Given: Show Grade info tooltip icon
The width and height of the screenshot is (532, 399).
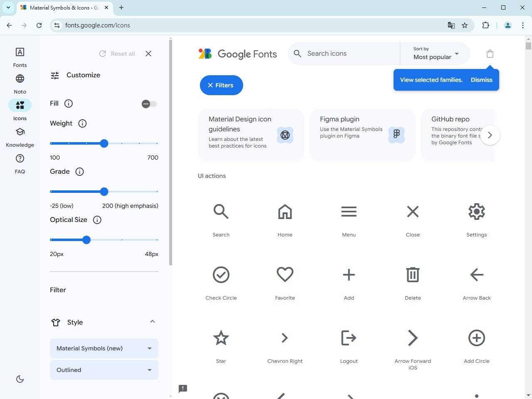Looking at the screenshot, I should [79, 172].
